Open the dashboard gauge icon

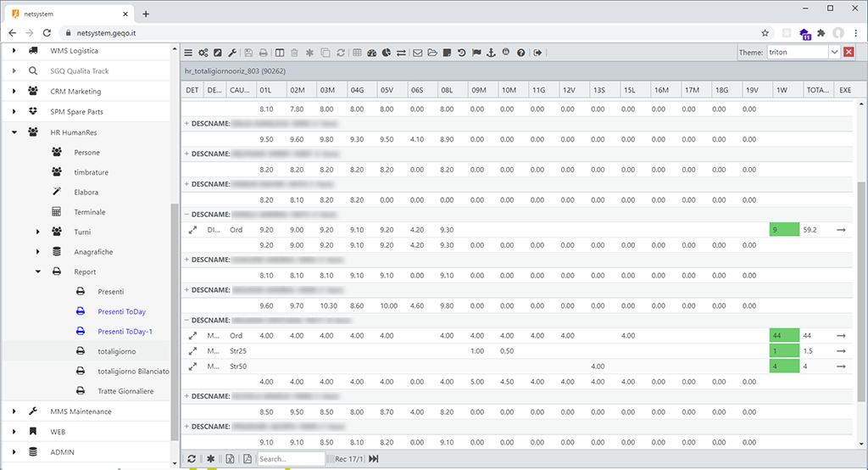pos(371,53)
